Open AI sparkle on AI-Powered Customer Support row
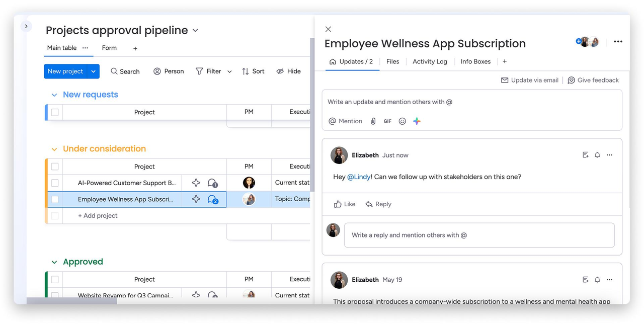 pos(196,183)
